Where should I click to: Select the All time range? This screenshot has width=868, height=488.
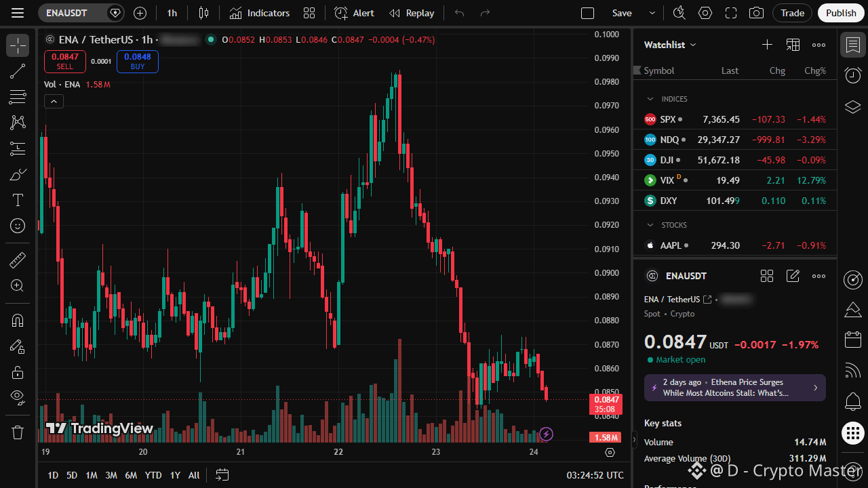[x=194, y=475]
